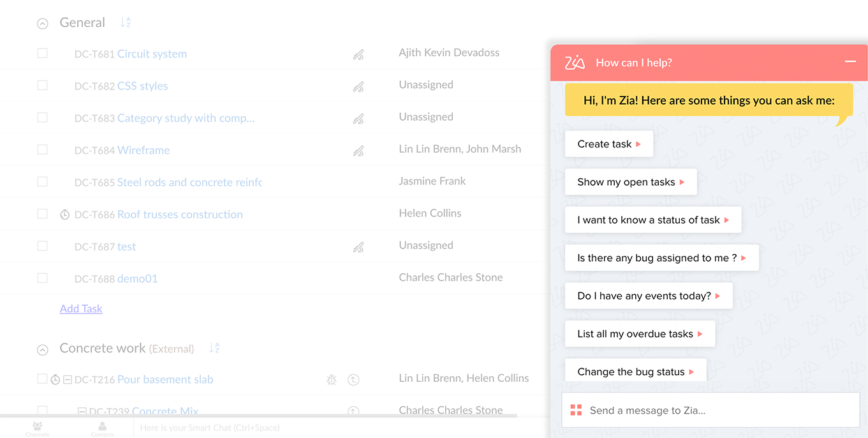
Task: Collapse the Concrete work section
Action: click(x=43, y=349)
